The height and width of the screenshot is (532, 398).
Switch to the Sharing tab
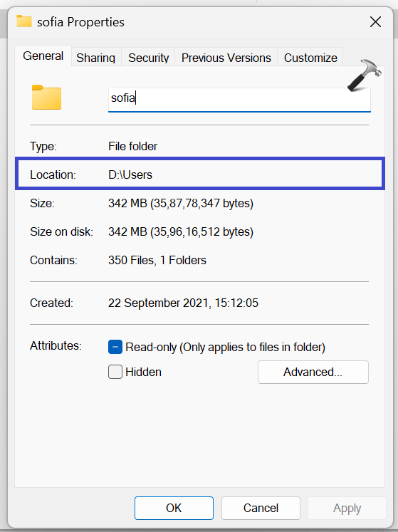tap(95, 58)
